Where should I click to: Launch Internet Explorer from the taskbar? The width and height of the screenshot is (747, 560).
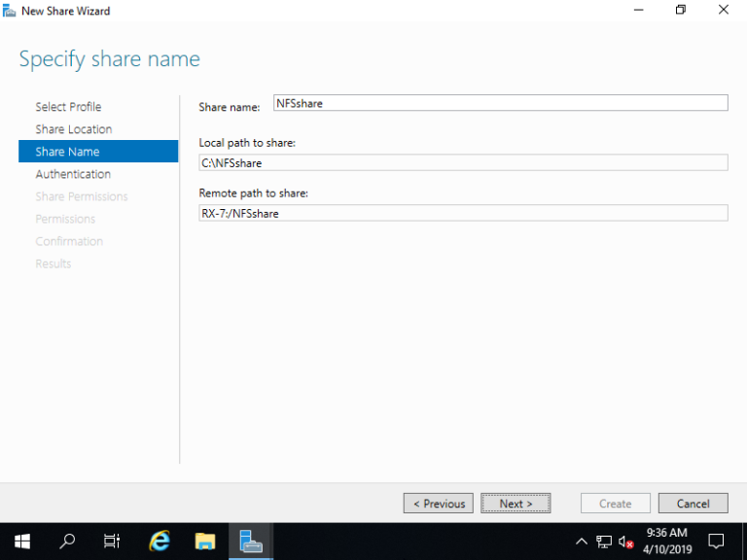coord(160,541)
